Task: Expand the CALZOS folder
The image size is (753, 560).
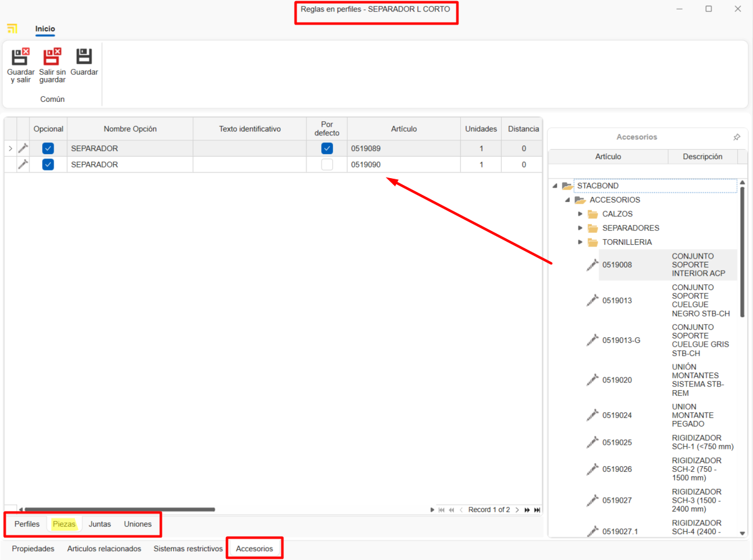Action: click(580, 214)
